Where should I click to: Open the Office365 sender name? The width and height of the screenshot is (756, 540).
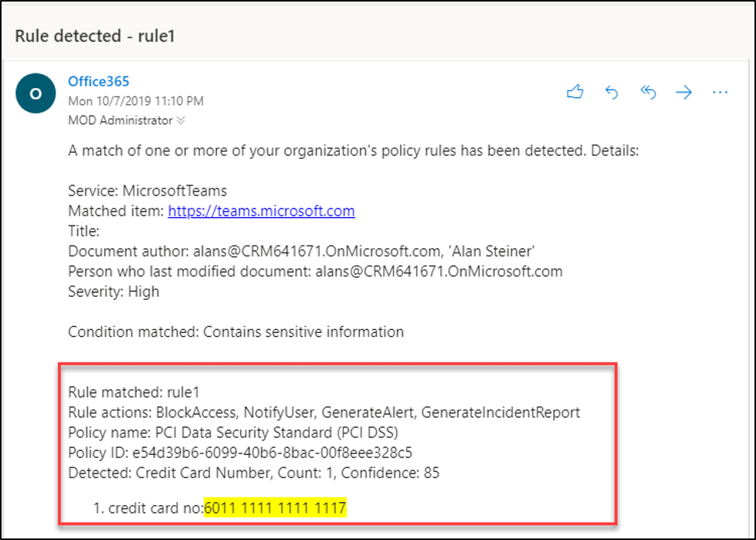pyautogui.click(x=98, y=81)
